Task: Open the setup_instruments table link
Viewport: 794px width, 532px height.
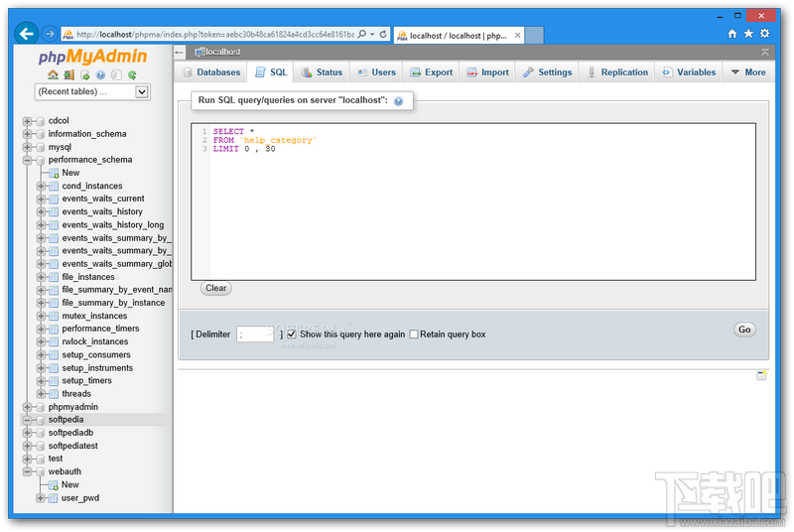Action: coord(97,368)
